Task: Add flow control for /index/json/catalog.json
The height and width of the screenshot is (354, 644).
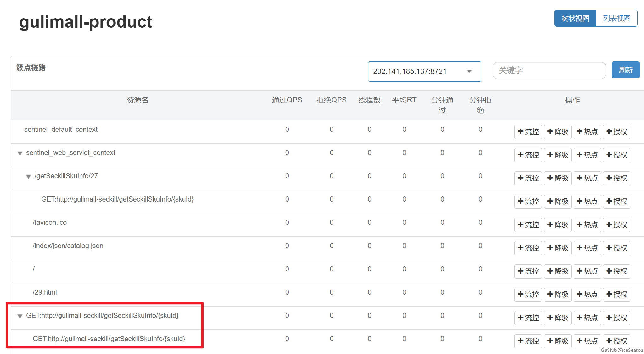Action: (x=528, y=248)
